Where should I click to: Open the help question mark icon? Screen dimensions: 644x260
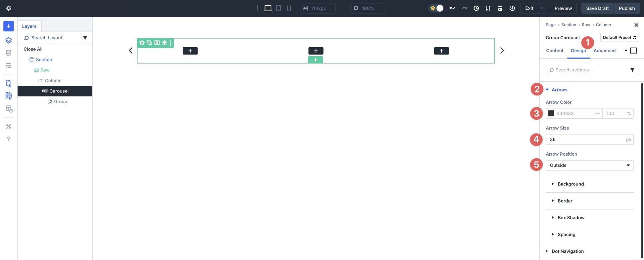(x=9, y=139)
